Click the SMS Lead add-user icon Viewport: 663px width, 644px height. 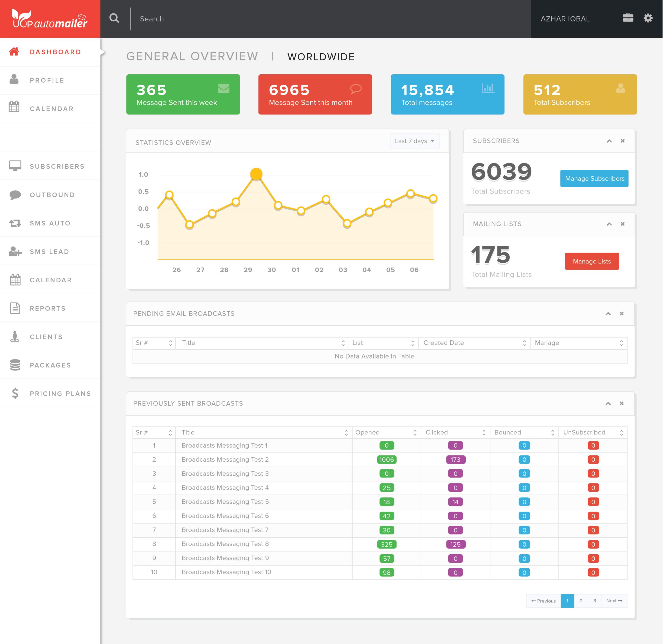click(15, 252)
